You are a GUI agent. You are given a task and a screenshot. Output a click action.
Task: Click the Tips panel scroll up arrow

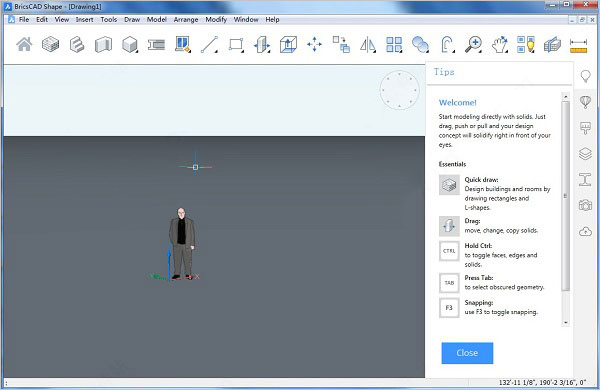click(566, 96)
